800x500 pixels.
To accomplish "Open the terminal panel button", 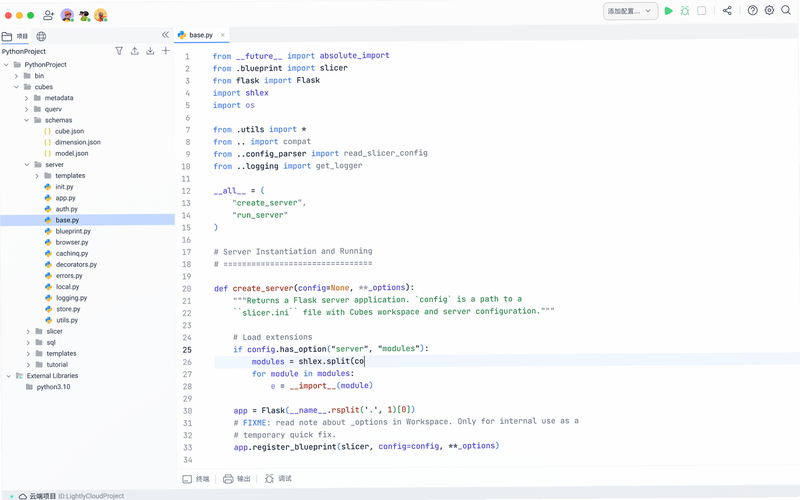I will coord(196,479).
